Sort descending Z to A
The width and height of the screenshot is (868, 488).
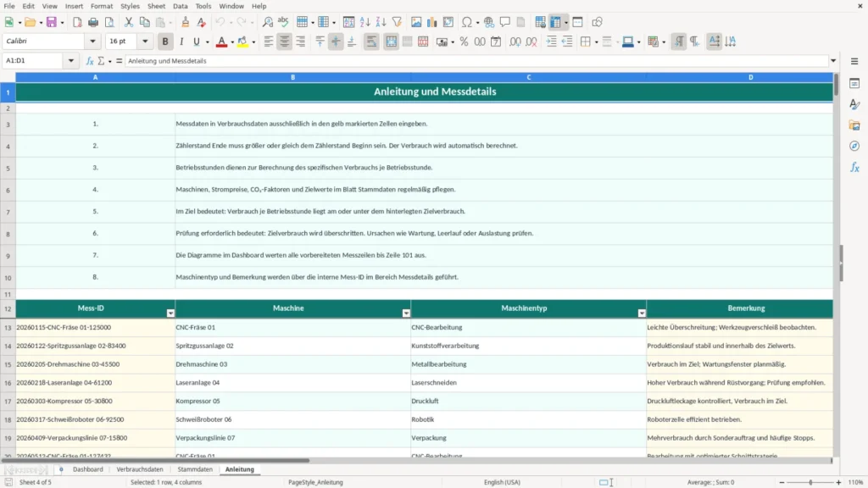click(x=381, y=22)
